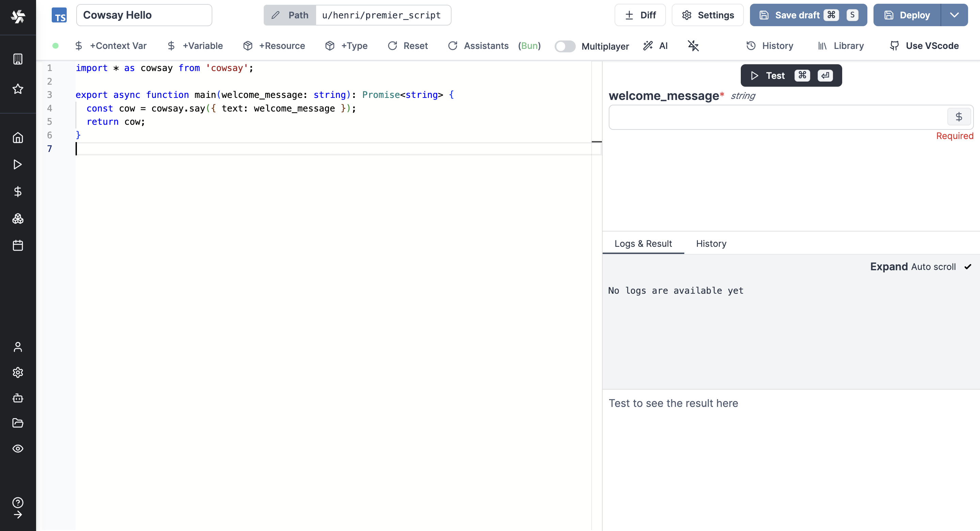Click Expand in the logs panel
980x531 pixels.
[x=889, y=267]
